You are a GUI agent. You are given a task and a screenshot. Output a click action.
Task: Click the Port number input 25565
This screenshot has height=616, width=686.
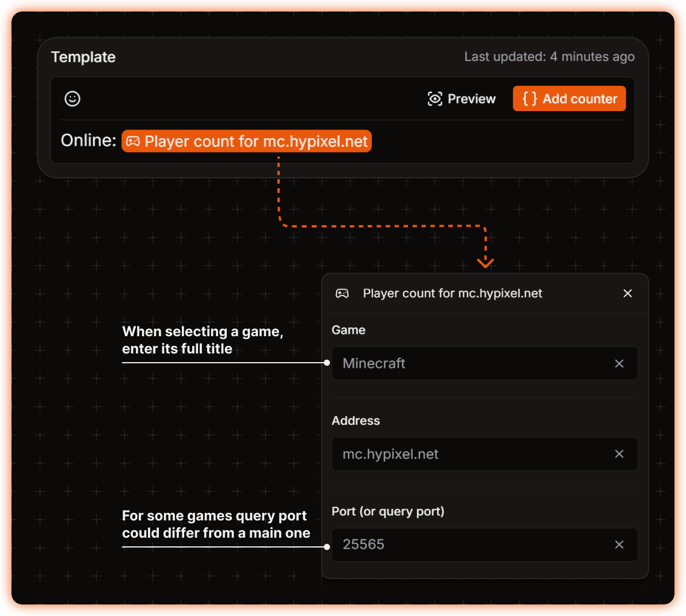[x=472, y=545]
